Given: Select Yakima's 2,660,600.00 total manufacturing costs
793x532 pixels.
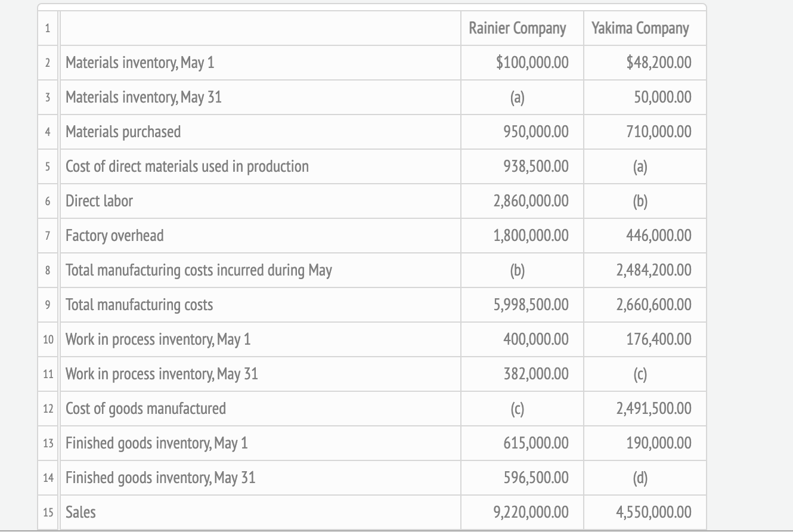Looking at the screenshot, I should click(655, 305).
